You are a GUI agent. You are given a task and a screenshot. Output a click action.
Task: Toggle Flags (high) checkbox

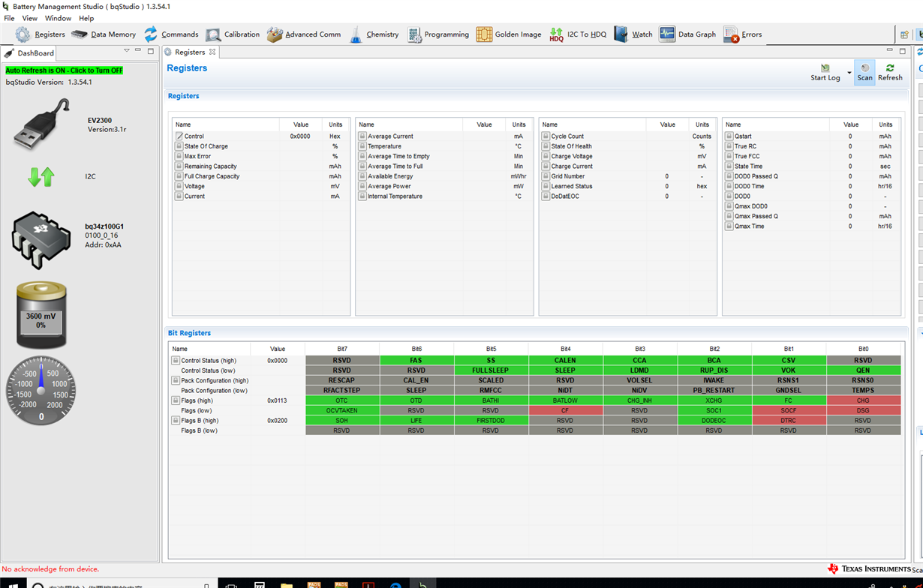click(x=176, y=400)
